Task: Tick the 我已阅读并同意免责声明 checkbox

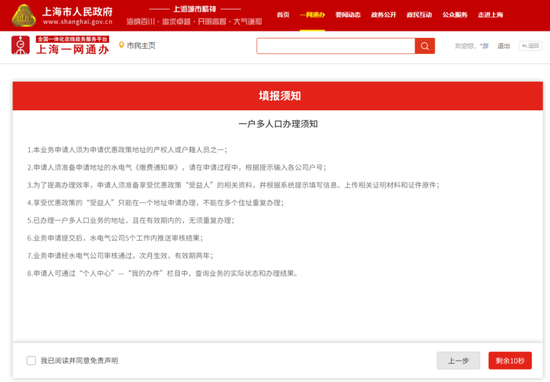Action: 31,360
